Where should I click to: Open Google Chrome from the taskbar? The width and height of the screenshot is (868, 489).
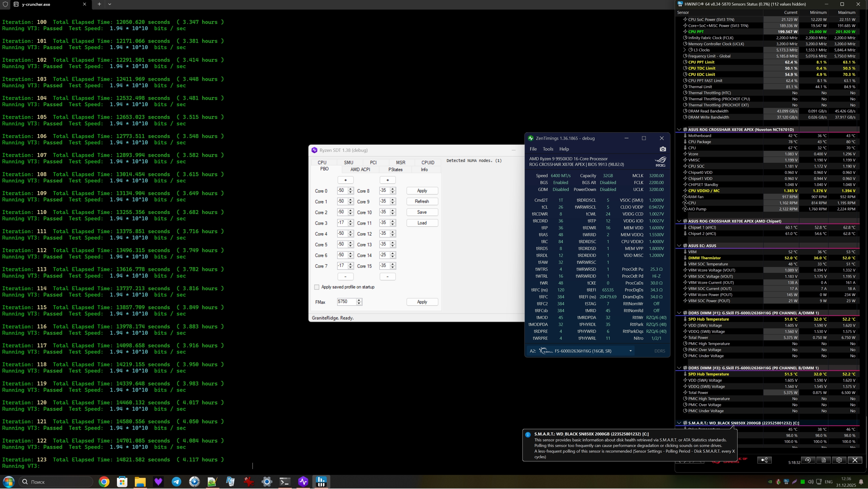click(x=104, y=482)
